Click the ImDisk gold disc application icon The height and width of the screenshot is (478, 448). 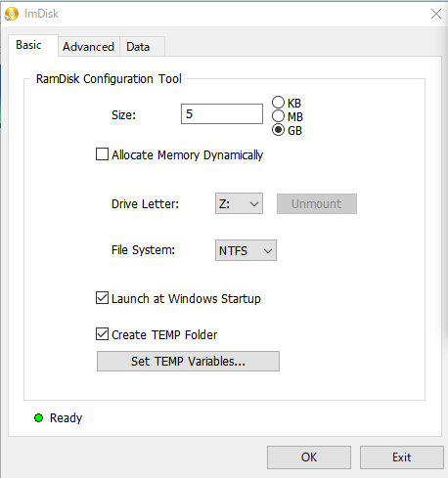(x=12, y=14)
